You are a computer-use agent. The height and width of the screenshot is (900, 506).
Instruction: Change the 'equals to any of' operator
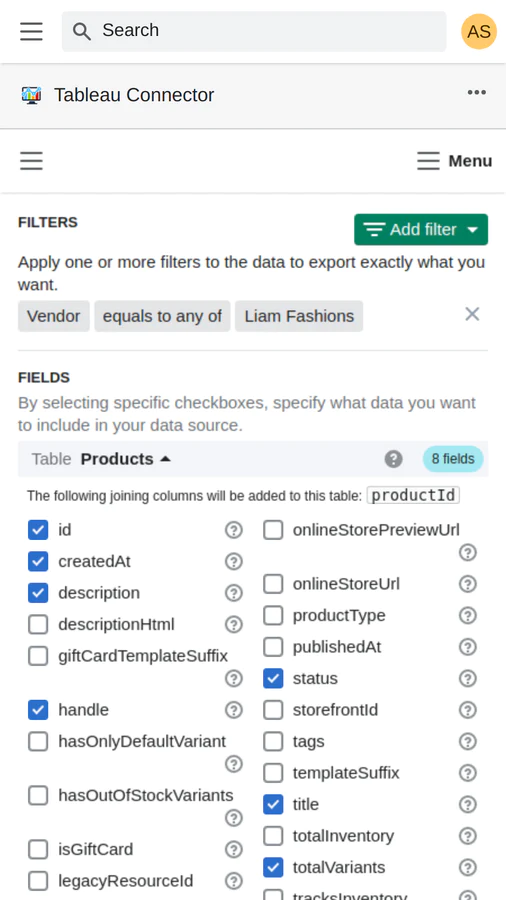pos(162,316)
